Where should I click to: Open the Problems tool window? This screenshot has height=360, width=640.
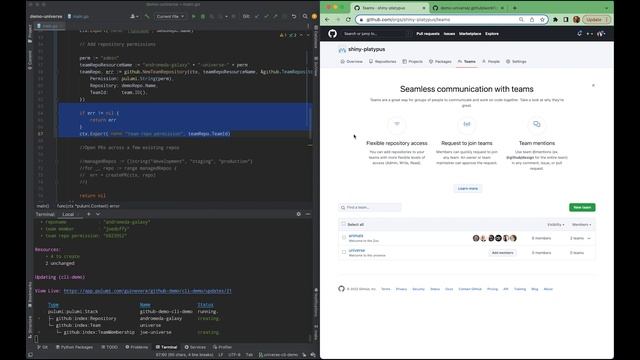(x=136, y=347)
